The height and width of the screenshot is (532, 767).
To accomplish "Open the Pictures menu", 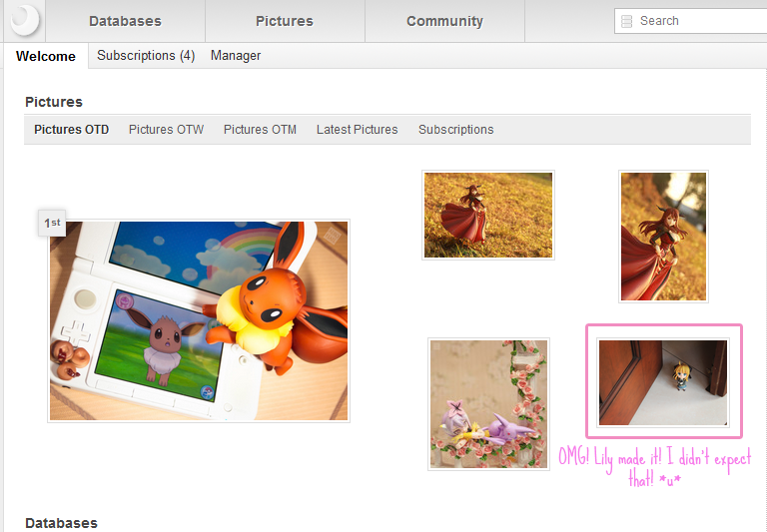I will point(285,21).
